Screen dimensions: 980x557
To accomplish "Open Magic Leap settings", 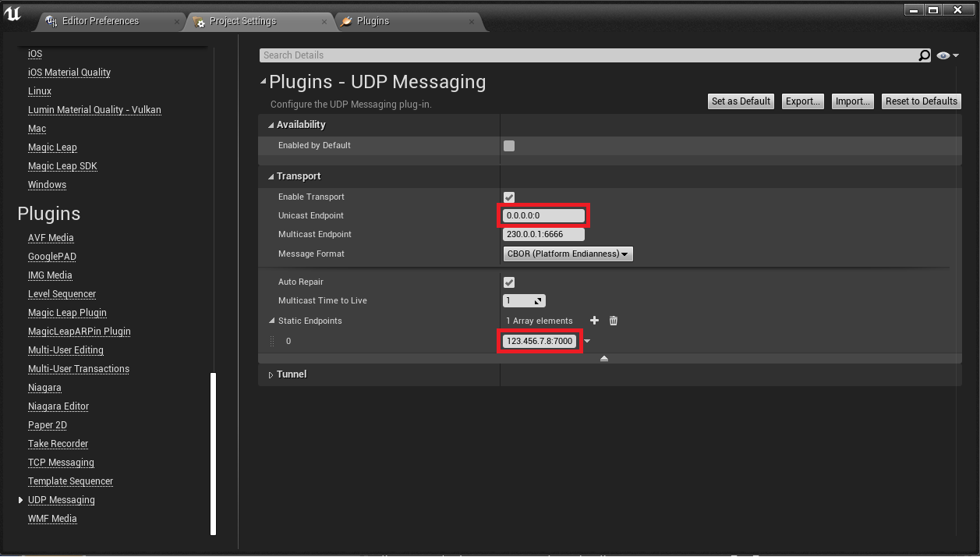I will click(52, 147).
